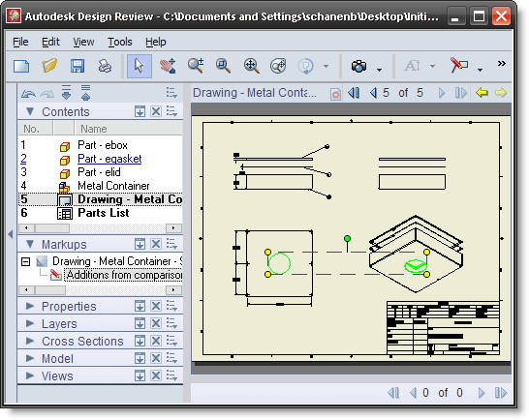
Task: Collapse the Markups palette triangle
Action: tap(30, 244)
